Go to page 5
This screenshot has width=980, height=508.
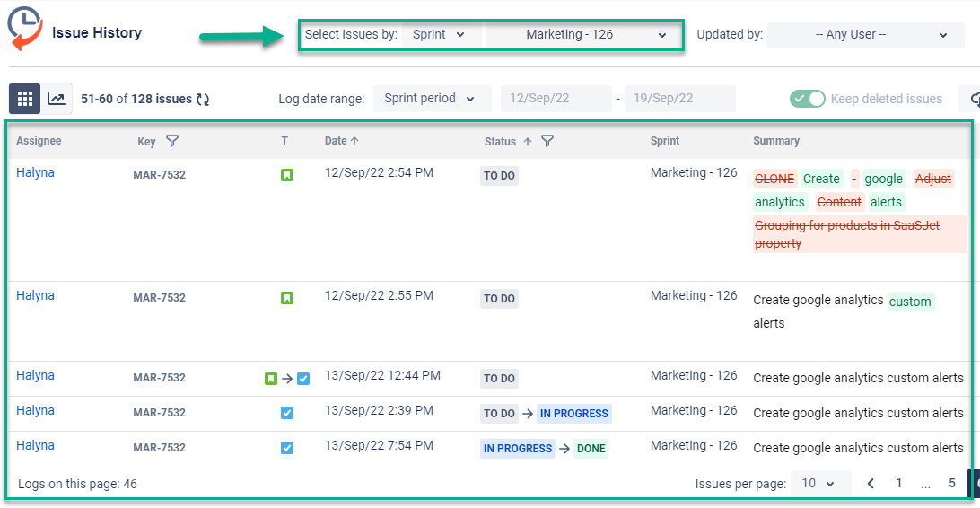pyautogui.click(x=952, y=483)
